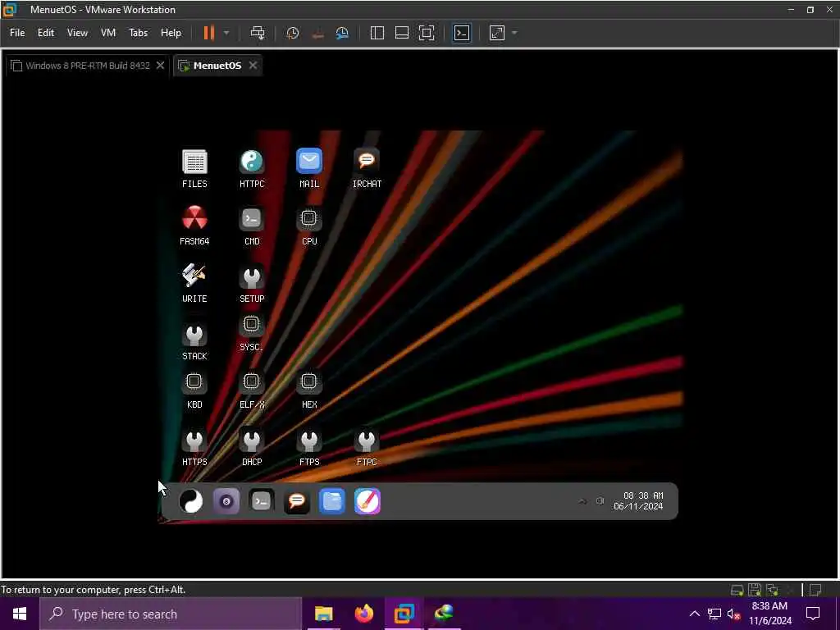
Task: Click the message log status icon
Action: click(815, 590)
